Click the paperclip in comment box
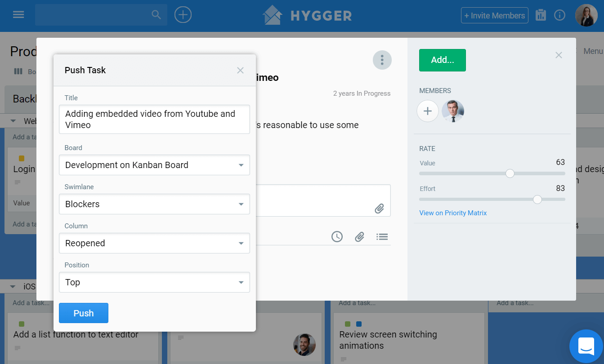 379,208
